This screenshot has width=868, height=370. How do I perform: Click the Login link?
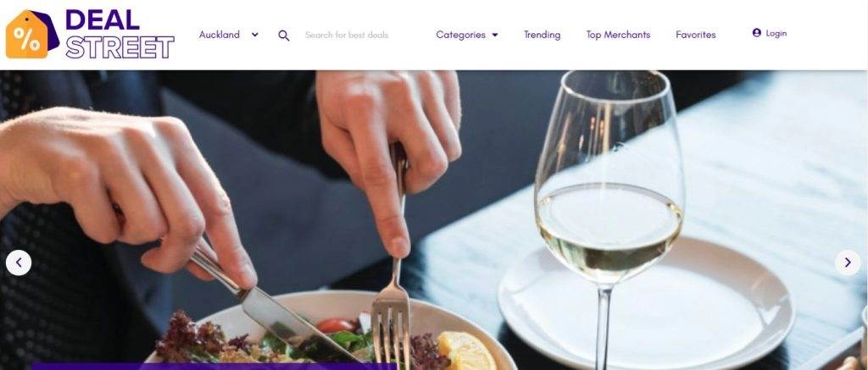(x=776, y=33)
